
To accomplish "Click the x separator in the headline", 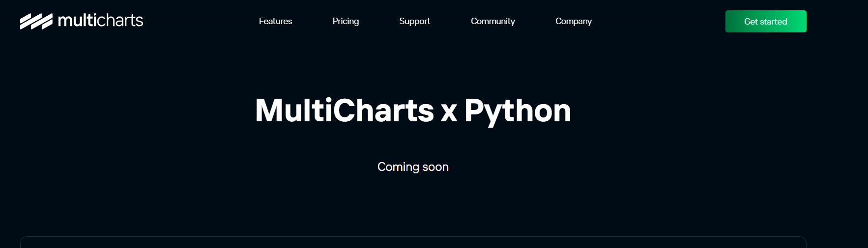I will (449, 112).
